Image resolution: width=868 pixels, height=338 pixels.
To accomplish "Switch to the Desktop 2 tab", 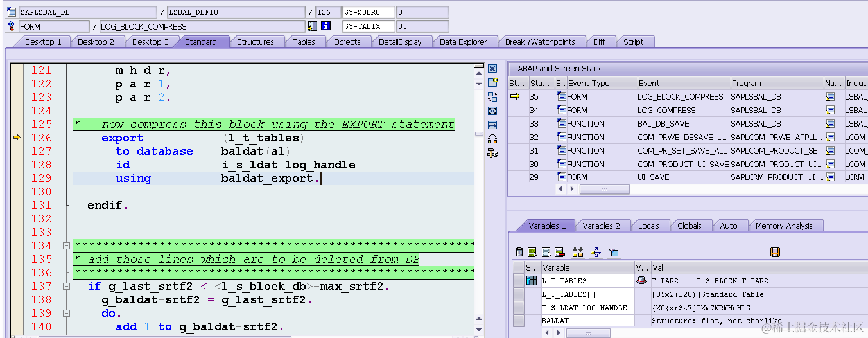I will coord(96,42).
